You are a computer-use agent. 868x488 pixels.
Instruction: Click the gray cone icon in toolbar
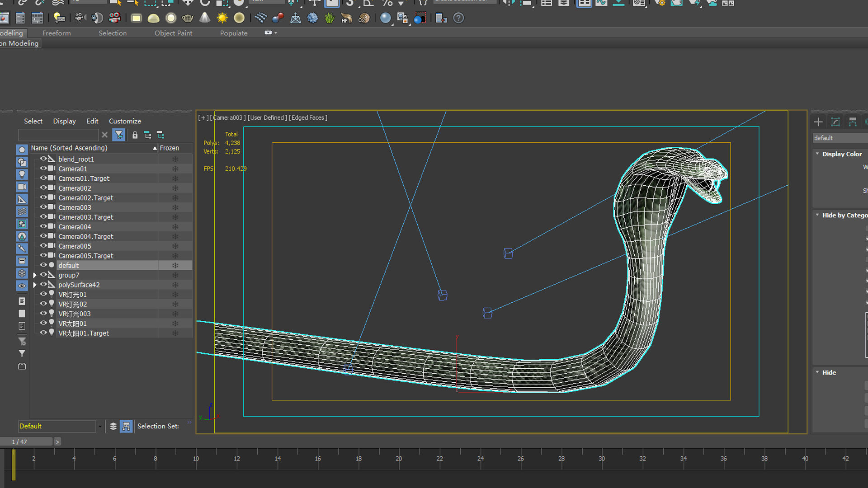point(205,18)
